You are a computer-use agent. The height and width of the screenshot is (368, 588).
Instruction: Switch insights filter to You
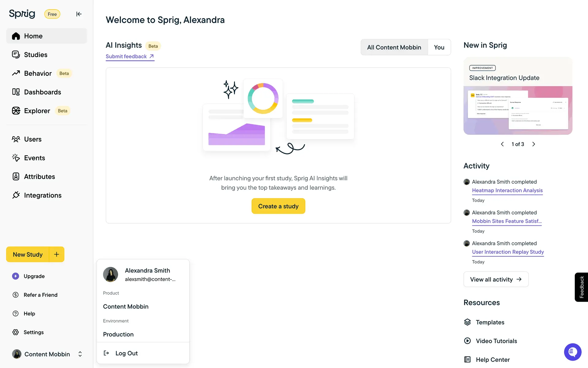[x=439, y=47]
